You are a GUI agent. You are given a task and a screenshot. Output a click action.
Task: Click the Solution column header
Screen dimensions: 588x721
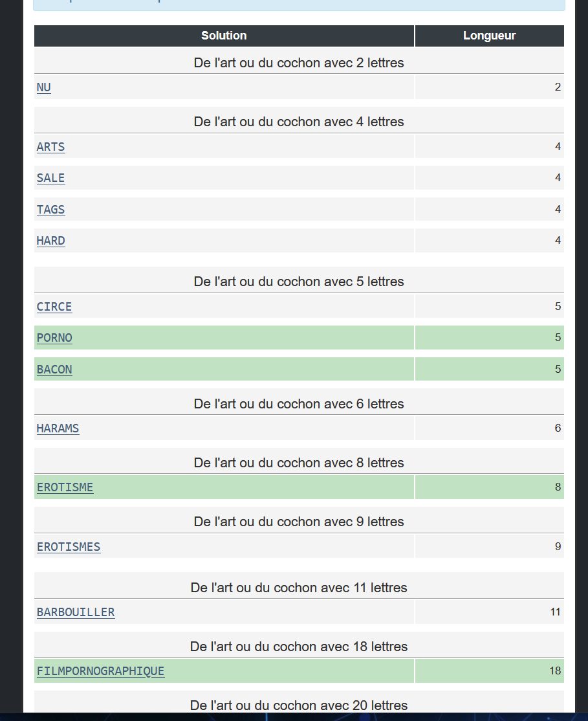pos(224,36)
